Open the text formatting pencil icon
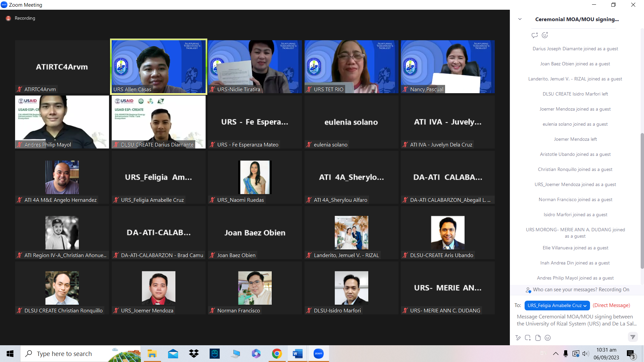 518,338
